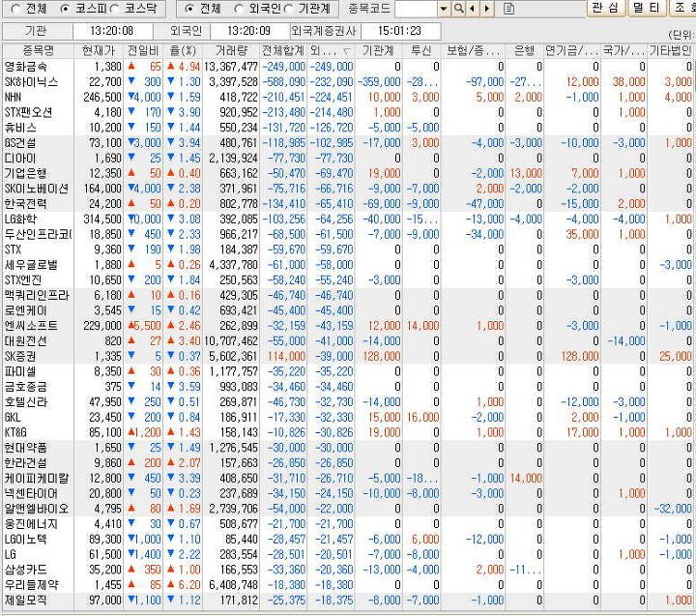
Task: Select the 넥센타이어 stock row
Action: click(348, 493)
